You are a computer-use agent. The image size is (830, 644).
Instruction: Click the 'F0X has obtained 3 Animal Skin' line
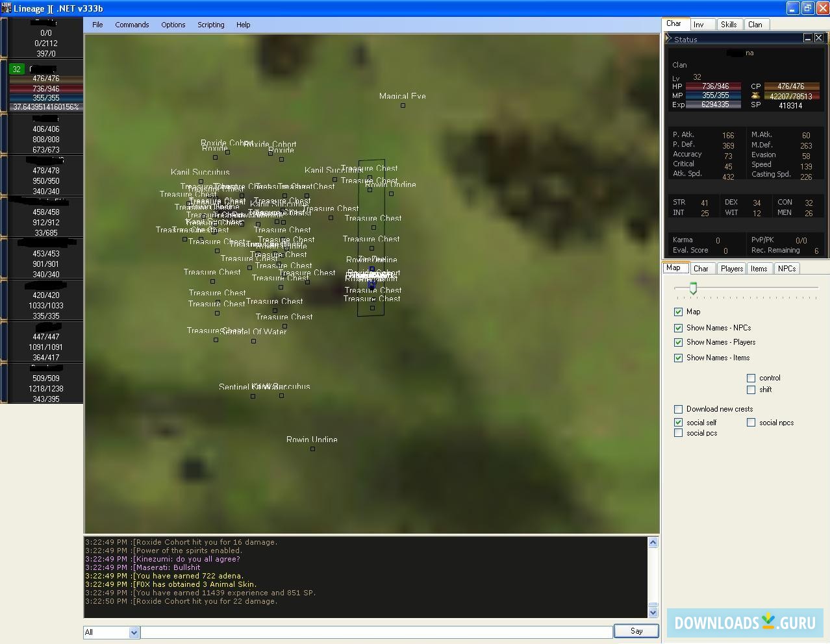pyautogui.click(x=171, y=584)
